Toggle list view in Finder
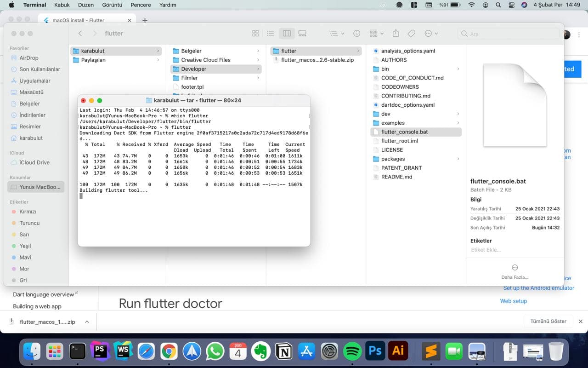This screenshot has width=588, height=368. tap(270, 33)
